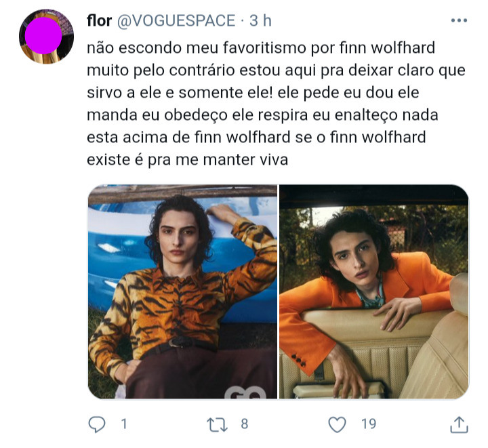Click the tweet text starting with não escondo
The height and width of the screenshot is (448, 488).
[276, 104]
